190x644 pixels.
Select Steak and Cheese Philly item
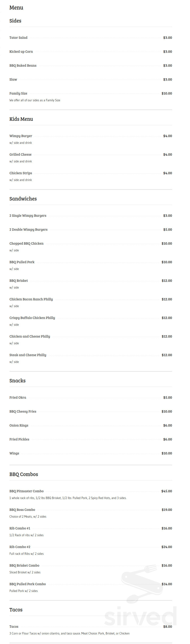[x=28, y=355]
